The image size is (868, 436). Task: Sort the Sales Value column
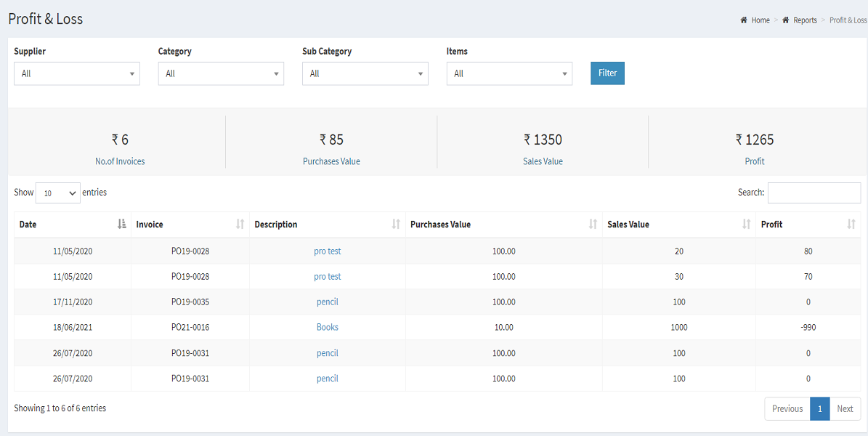tap(745, 225)
